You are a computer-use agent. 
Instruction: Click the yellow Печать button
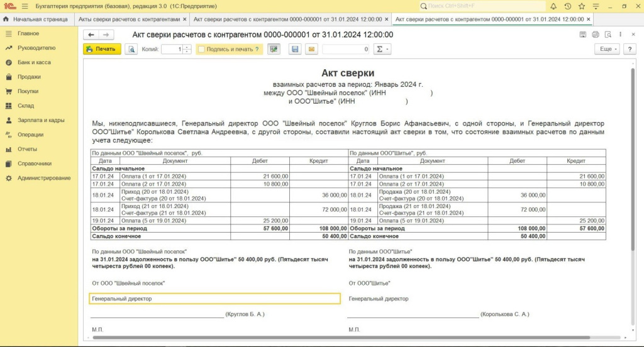[x=102, y=49]
